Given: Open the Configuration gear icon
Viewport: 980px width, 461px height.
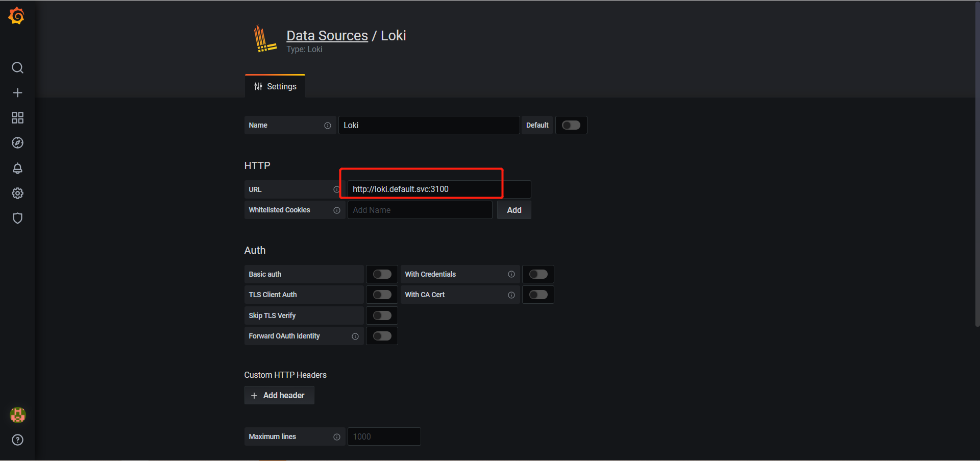Looking at the screenshot, I should point(17,193).
